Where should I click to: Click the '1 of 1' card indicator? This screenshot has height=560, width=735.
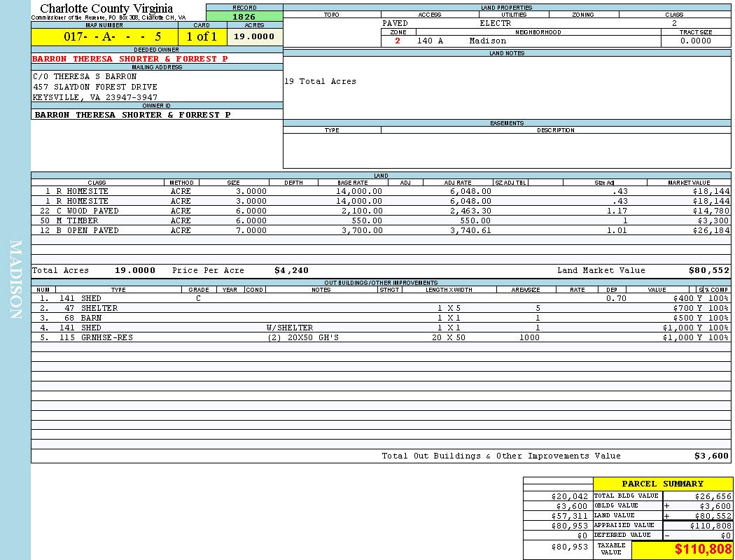point(202,37)
